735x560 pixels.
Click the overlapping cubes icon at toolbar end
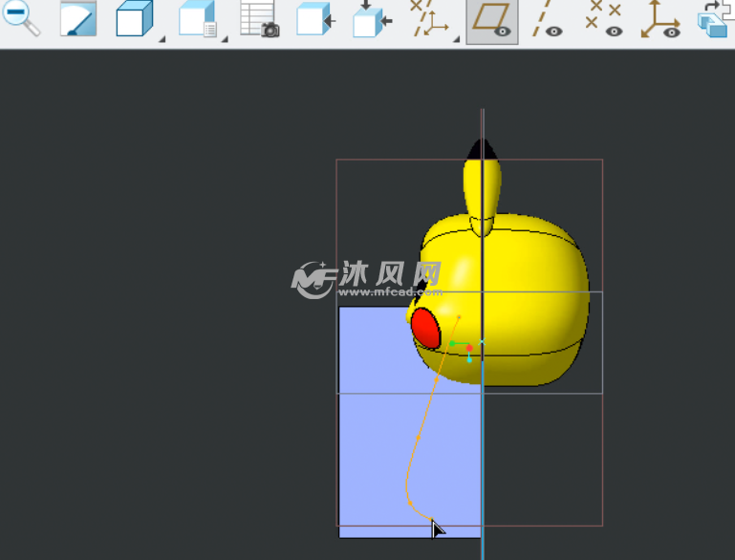pos(714,19)
